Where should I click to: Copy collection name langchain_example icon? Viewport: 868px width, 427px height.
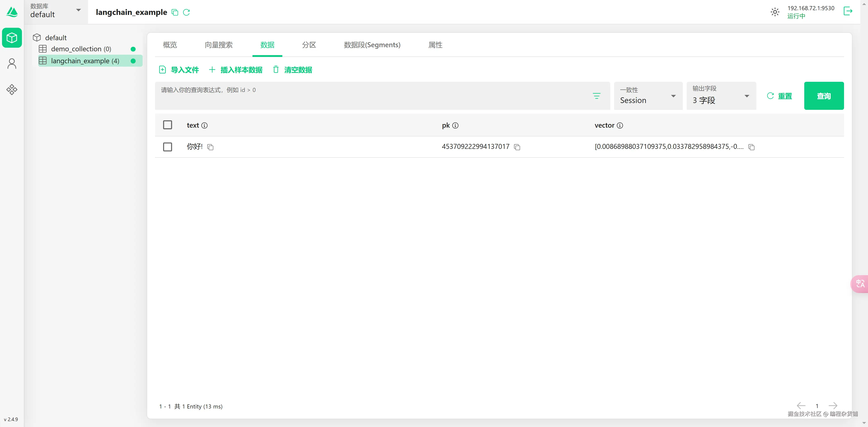[x=175, y=12]
